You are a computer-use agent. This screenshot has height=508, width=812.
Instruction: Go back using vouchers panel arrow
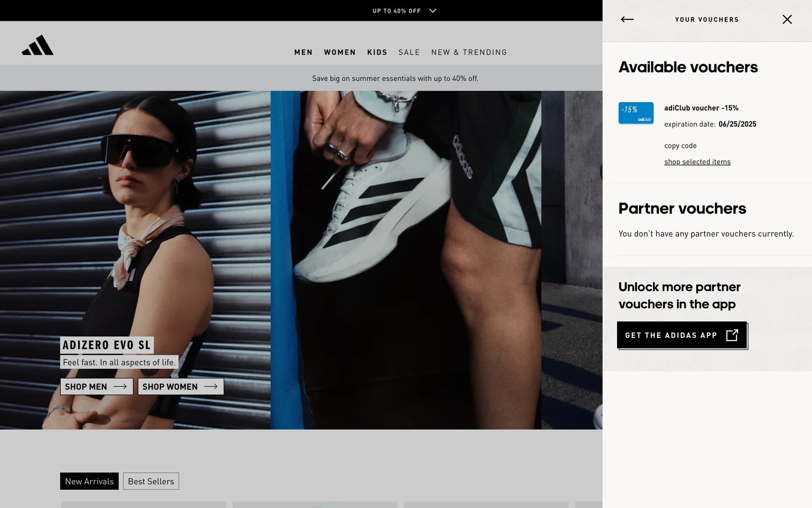pos(627,19)
